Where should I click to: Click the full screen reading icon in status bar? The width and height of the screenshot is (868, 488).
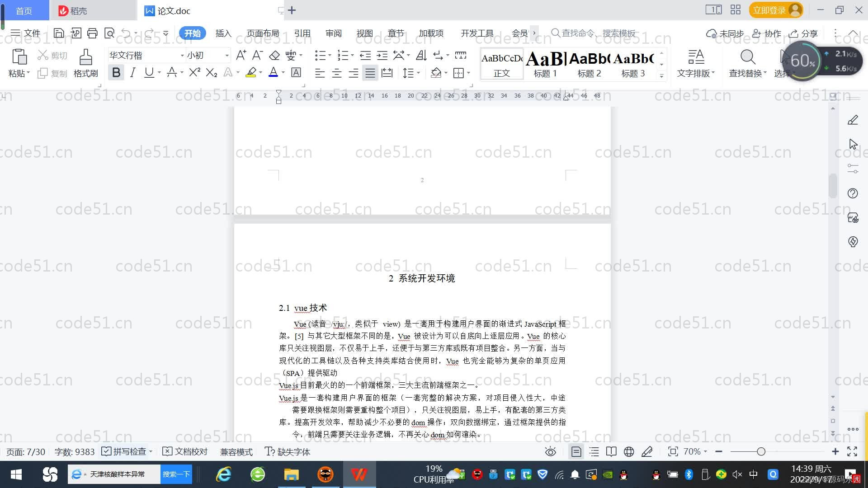[611, 451]
